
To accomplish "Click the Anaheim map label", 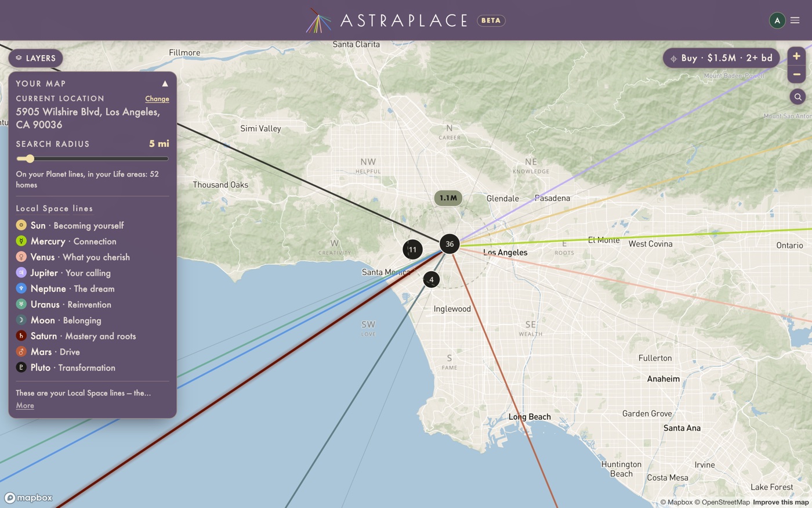I will (x=664, y=379).
